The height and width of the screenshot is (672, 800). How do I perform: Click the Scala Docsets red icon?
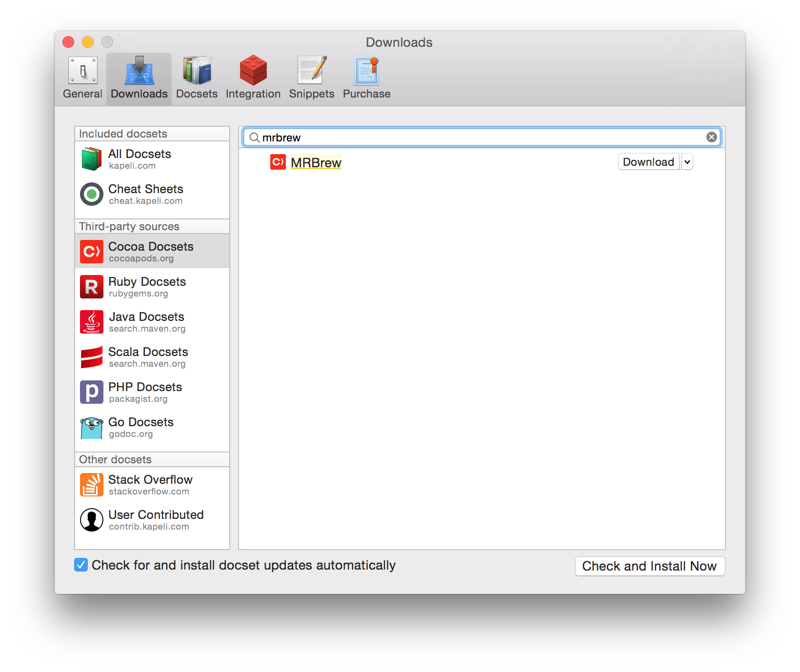click(92, 357)
